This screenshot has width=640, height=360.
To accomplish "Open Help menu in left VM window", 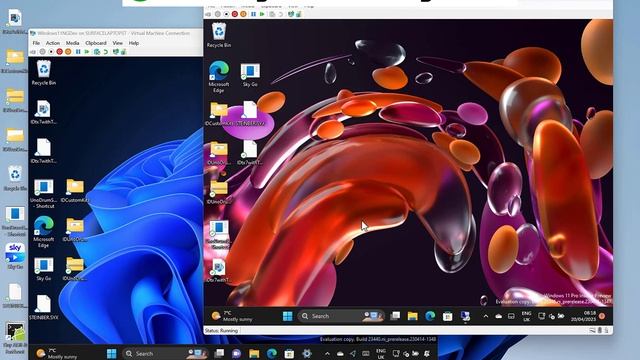I will click(x=134, y=43).
